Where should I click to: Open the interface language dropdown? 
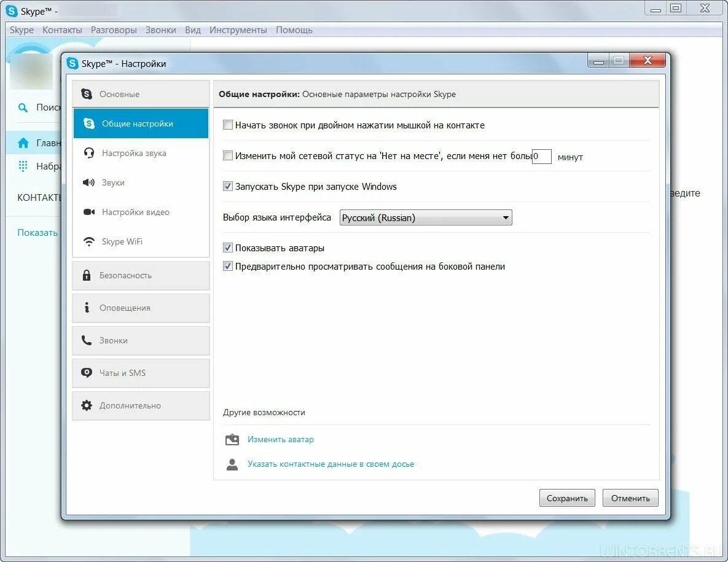[426, 217]
